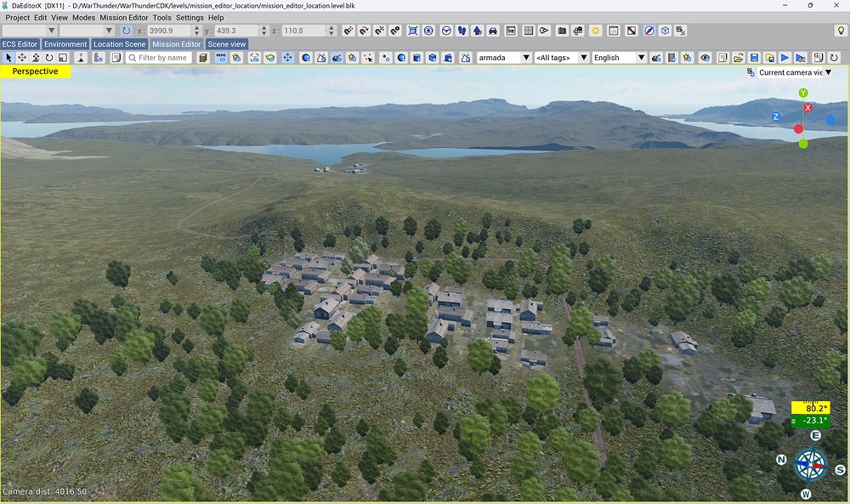Toggle the eye visibility icon in mission toolbar
This screenshot has width=850, height=504.
[705, 58]
